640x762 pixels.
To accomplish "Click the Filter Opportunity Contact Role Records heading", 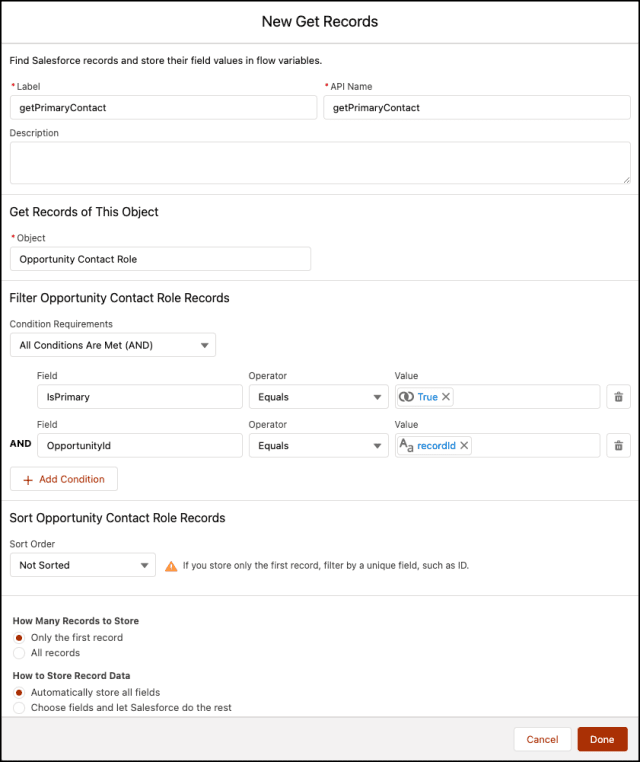I will point(120,298).
